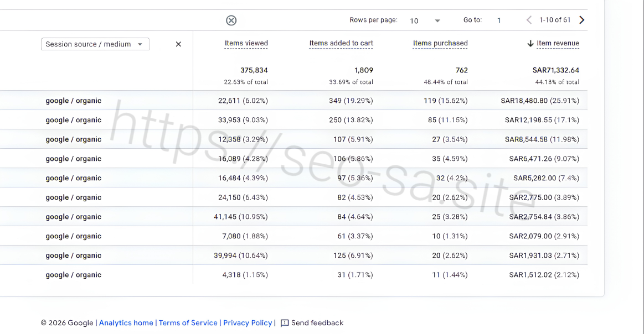Sort by Items purchased column
The image size is (644, 334).
point(440,43)
